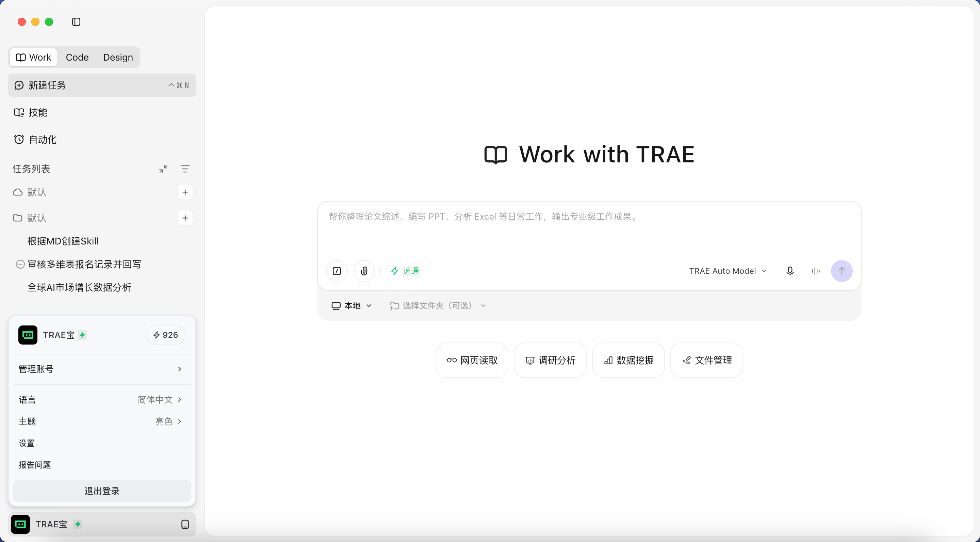Open 设置 settings

pyautogui.click(x=102, y=443)
